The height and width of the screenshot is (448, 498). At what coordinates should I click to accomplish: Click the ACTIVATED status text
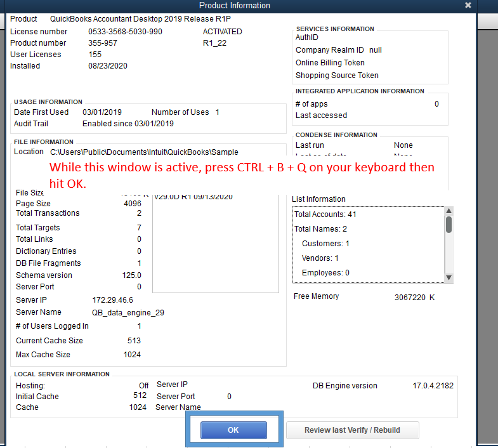[x=222, y=32]
